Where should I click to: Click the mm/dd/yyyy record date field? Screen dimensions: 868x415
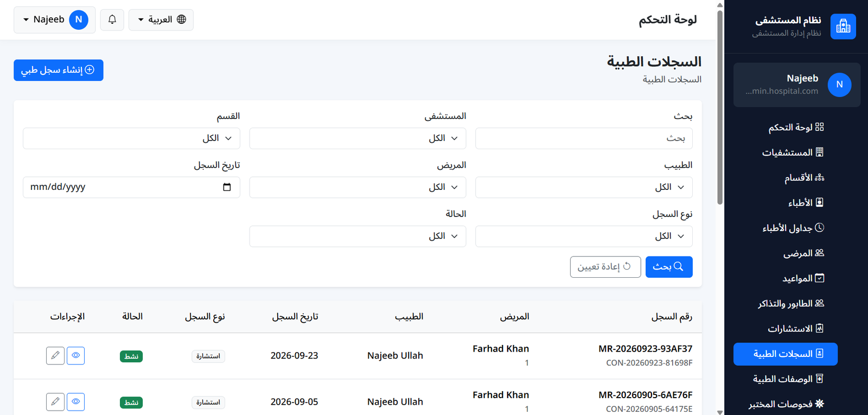pyautogui.click(x=131, y=187)
